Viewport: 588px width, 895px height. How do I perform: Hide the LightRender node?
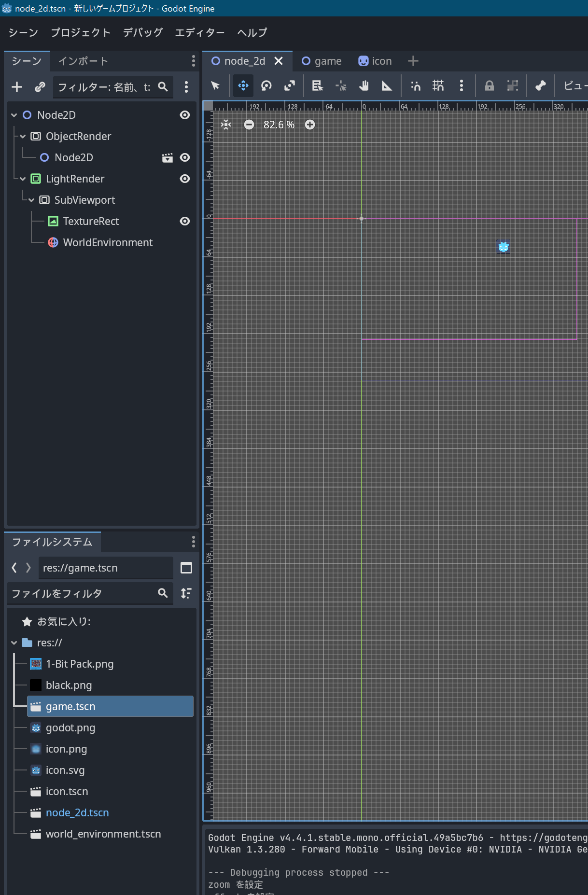click(184, 179)
